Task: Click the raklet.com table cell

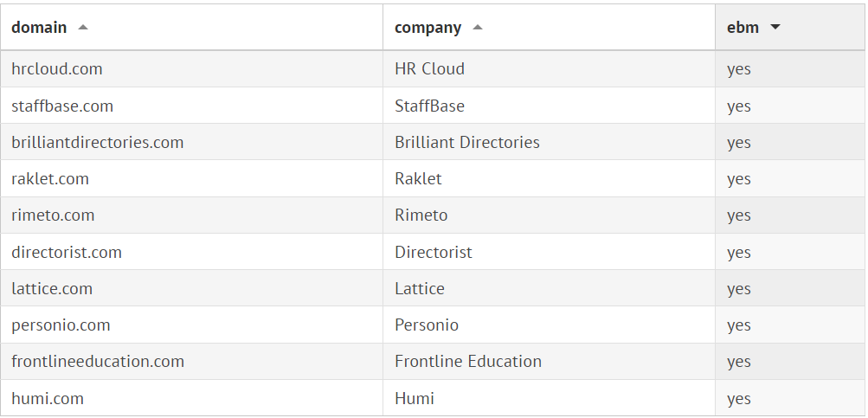Action: coord(50,179)
